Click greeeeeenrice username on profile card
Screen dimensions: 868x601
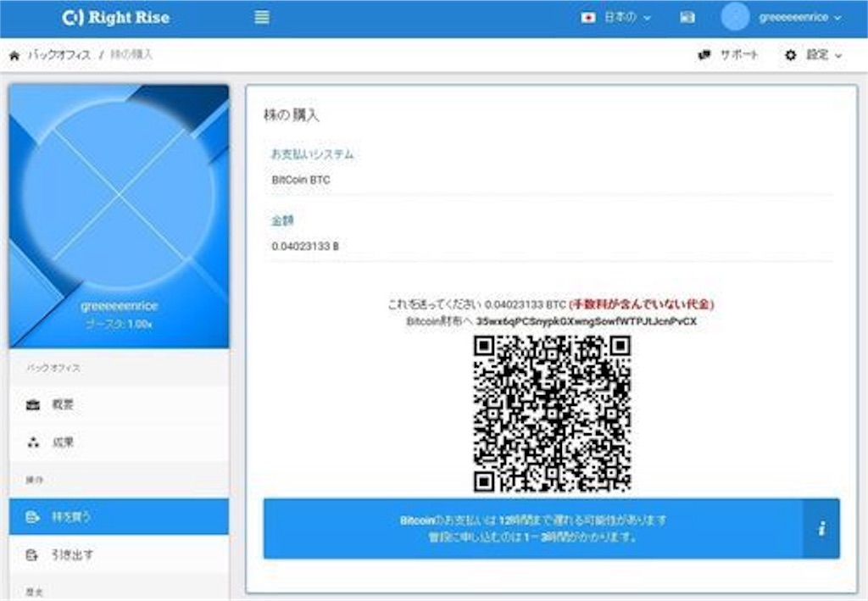pyautogui.click(x=119, y=306)
